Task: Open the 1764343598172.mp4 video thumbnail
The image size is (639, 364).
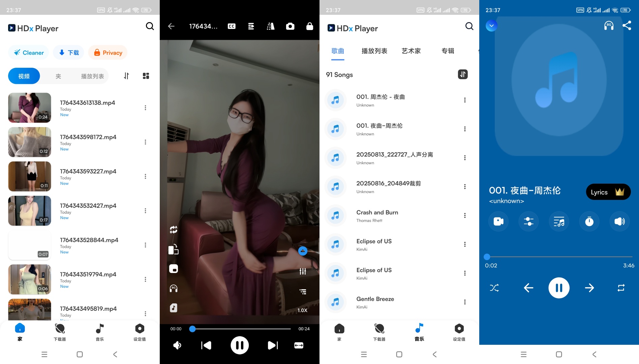Action: (30, 142)
